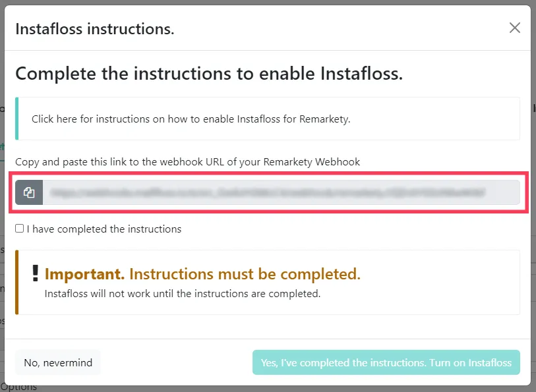Click the orange-bordered Important alert box
This screenshot has height=392, width=536.
268,283
